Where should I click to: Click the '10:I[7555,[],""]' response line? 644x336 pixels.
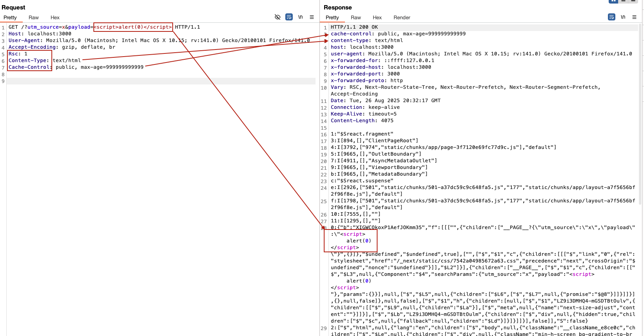(x=356, y=214)
